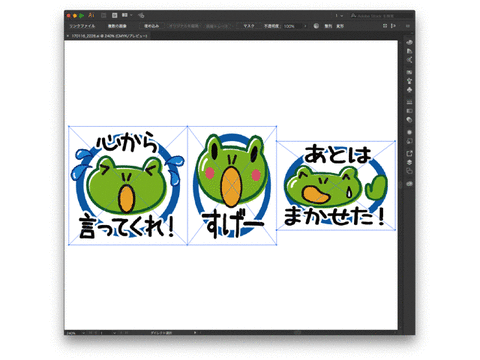Click the align-to selection icon in control bar

393,26
